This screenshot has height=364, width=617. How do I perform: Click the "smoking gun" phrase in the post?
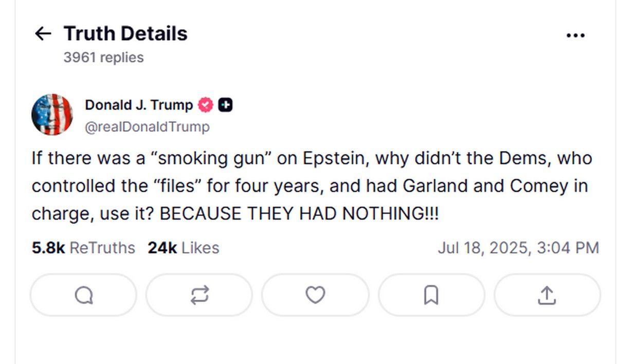[209, 158]
